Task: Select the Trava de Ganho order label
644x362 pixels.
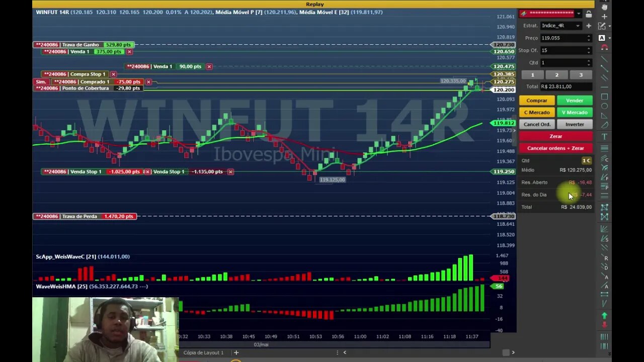Action: coord(84,45)
